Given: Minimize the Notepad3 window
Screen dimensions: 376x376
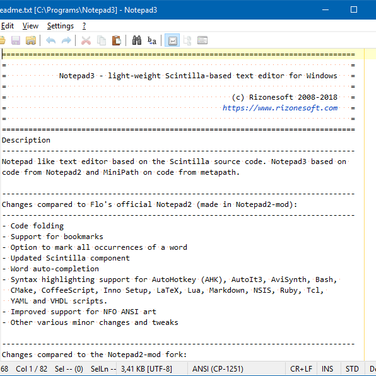Looking at the screenshot, I should point(325,10).
